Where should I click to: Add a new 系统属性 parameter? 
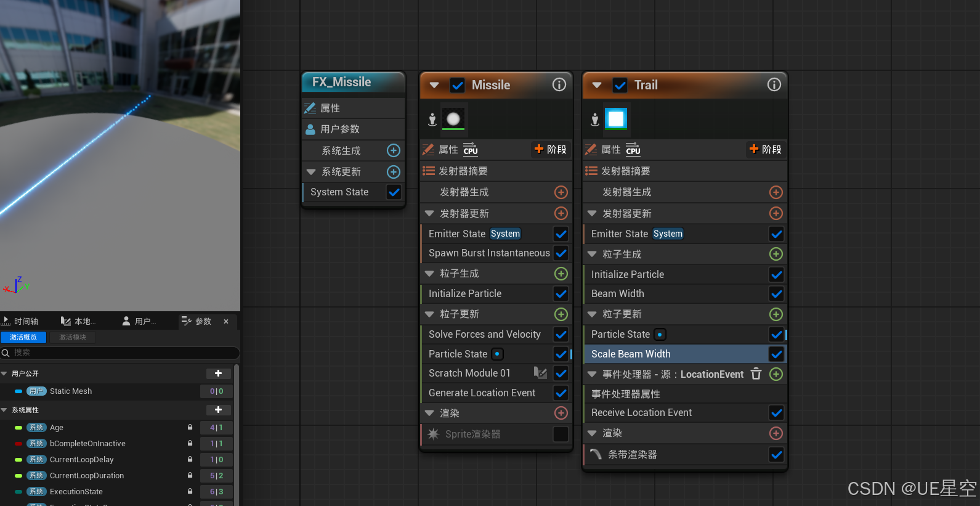(x=218, y=410)
